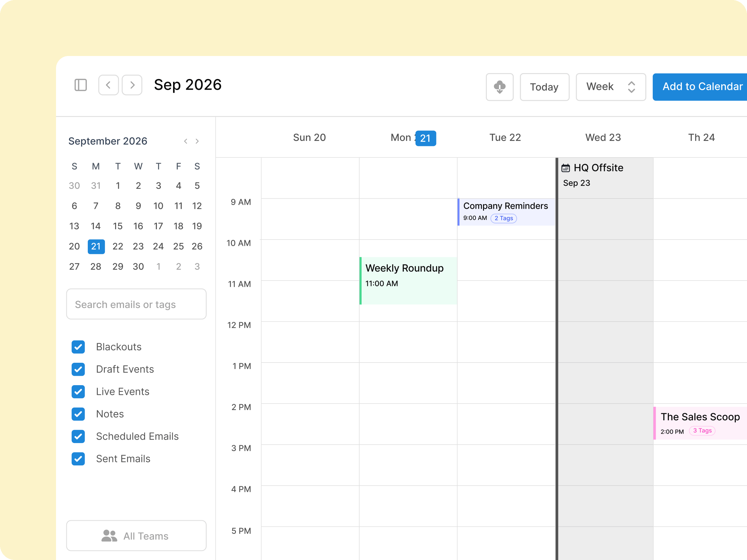Viewport: 747px width, 560px height.
Task: Select the Wed 23 day header
Action: [603, 137]
